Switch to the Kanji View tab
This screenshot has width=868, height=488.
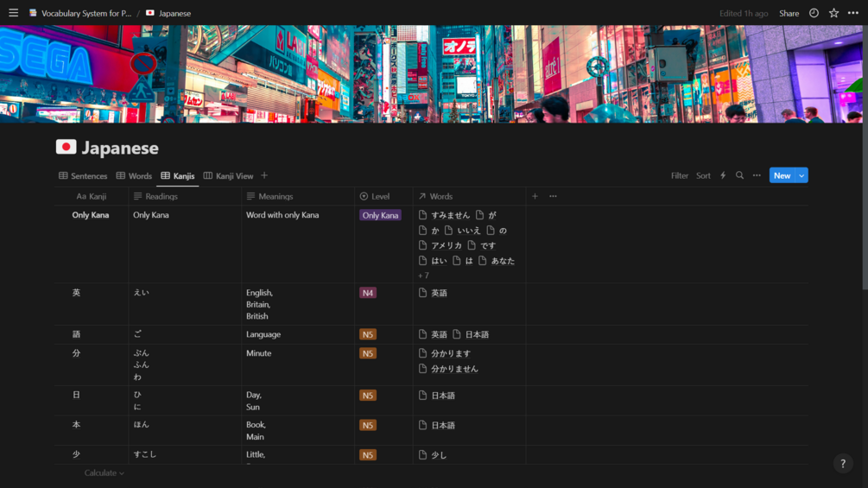pos(228,176)
